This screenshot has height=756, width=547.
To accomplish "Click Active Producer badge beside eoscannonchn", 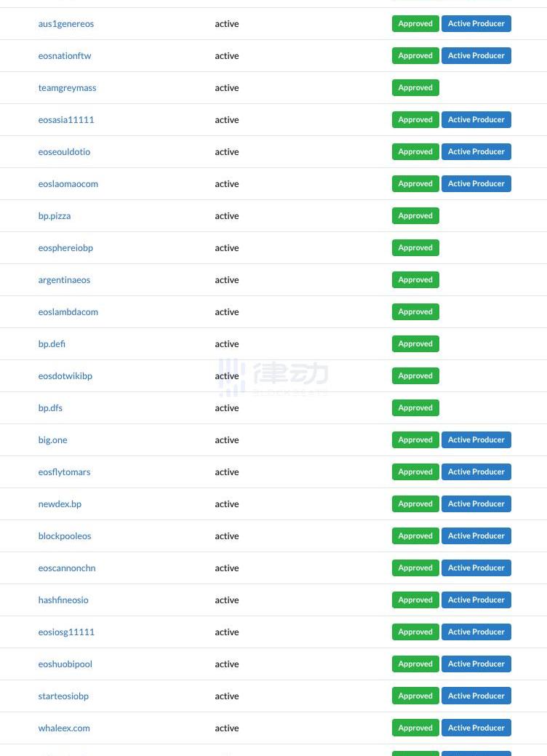I will [x=476, y=568].
